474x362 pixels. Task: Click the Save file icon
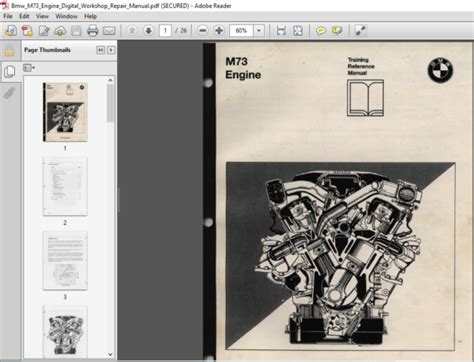click(x=76, y=31)
